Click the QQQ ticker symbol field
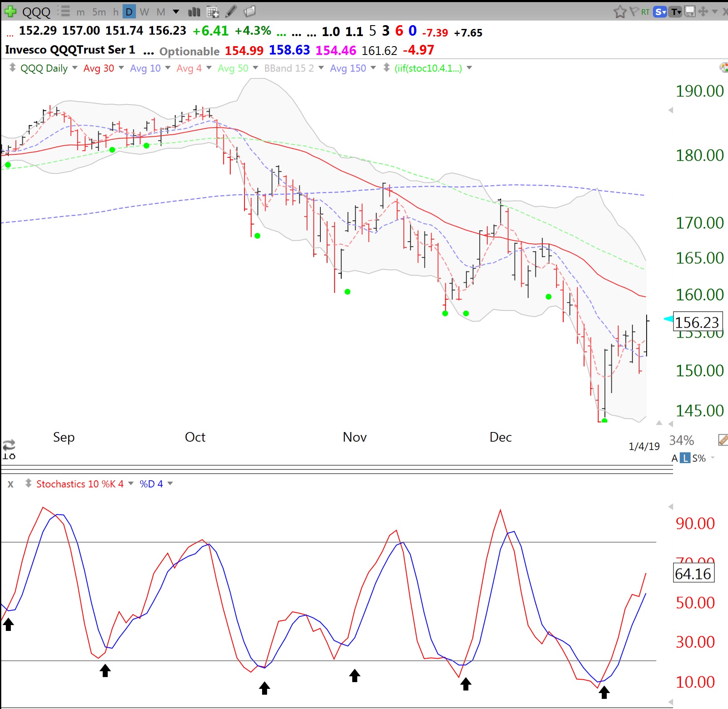The image size is (728, 709). (36, 12)
